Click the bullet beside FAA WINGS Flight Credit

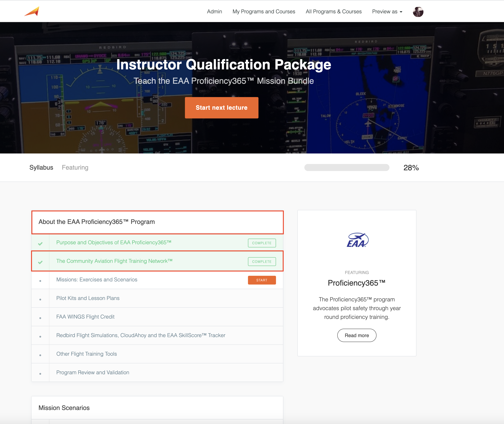tap(40, 318)
